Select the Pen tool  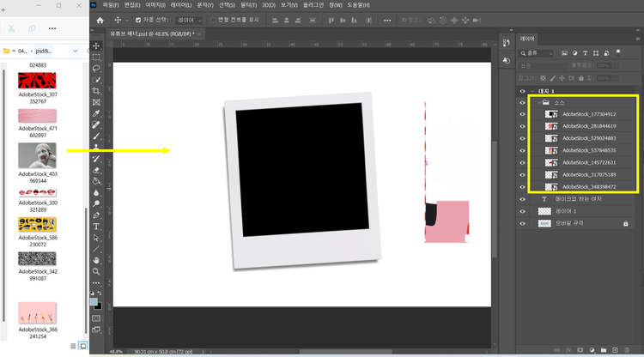coord(96,215)
